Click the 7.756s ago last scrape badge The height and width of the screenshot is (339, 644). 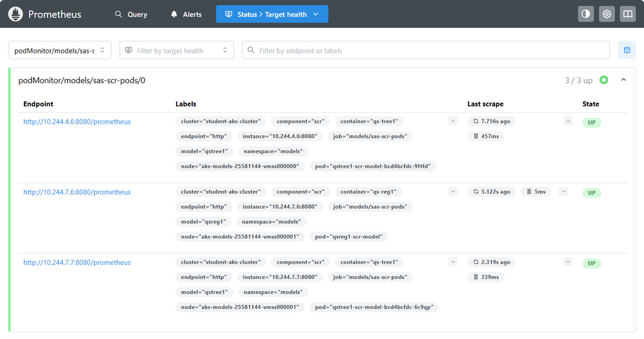(491, 121)
